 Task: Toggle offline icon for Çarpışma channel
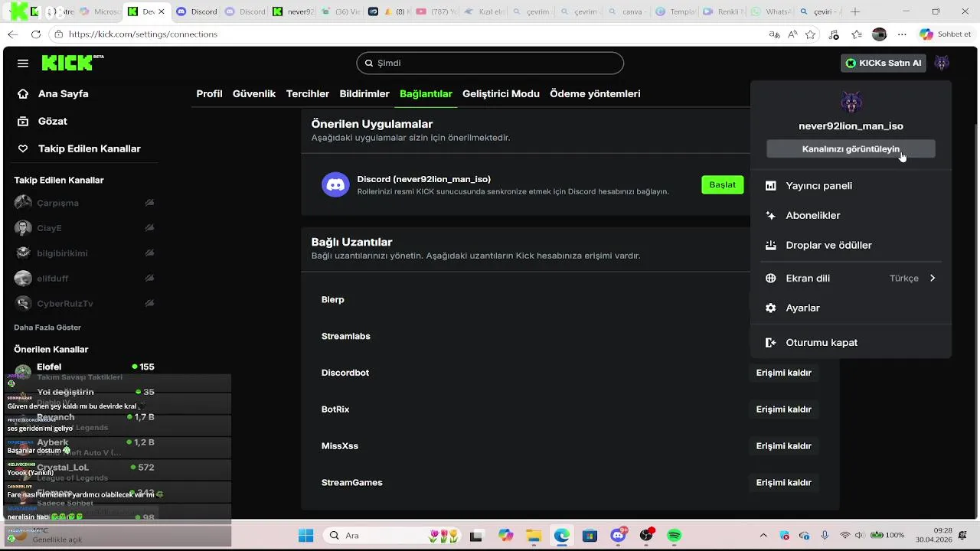149,203
